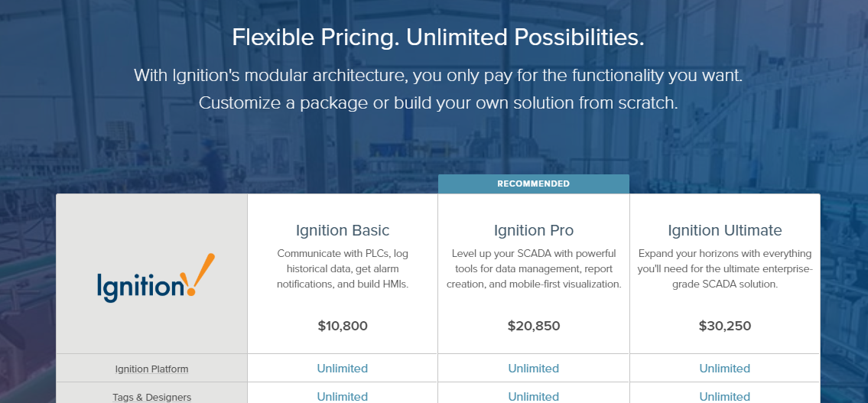
Task: Select the Ignition Ultimate package title
Action: (725, 230)
